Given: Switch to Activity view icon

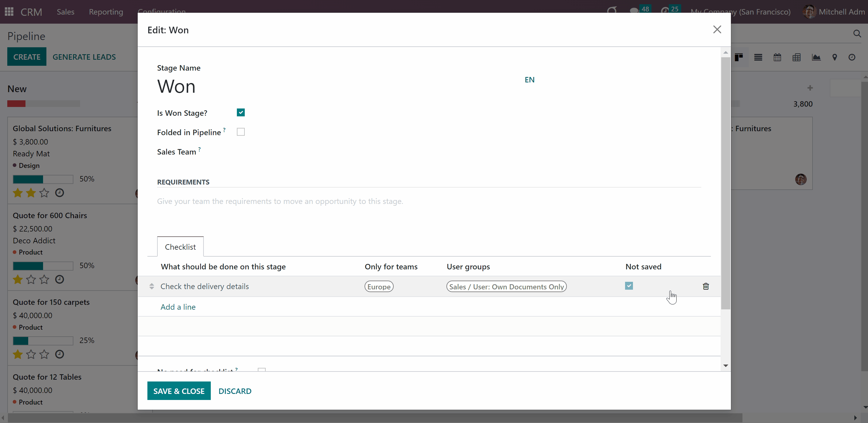Looking at the screenshot, I should click(x=852, y=57).
